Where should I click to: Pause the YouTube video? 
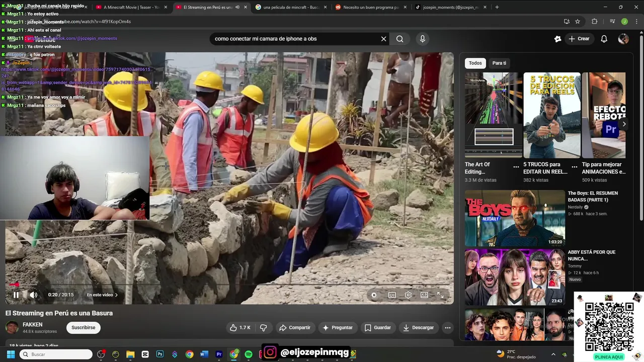click(16, 295)
